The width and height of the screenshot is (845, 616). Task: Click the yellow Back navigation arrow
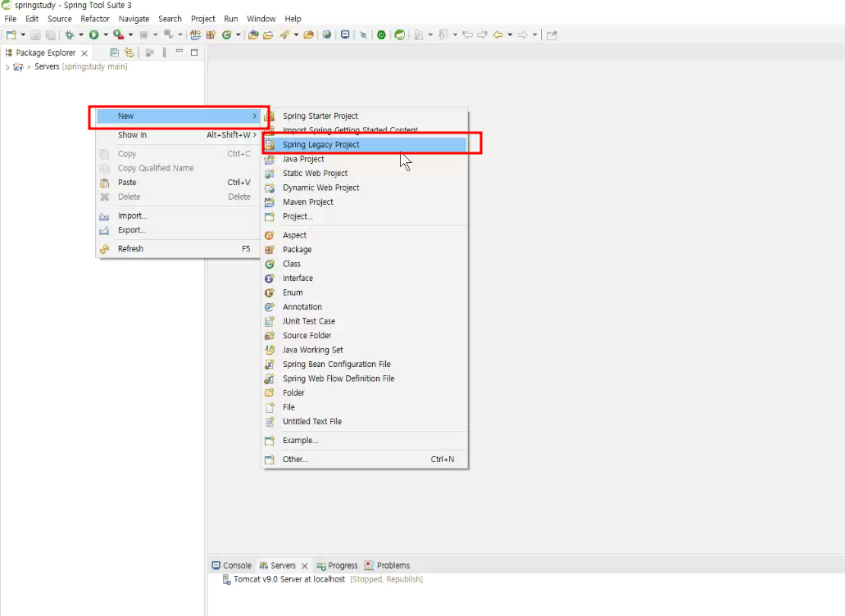click(x=497, y=35)
